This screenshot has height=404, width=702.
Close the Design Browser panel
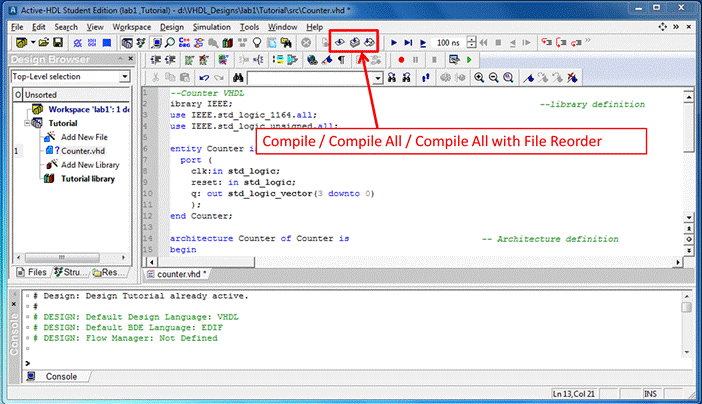[x=131, y=59]
